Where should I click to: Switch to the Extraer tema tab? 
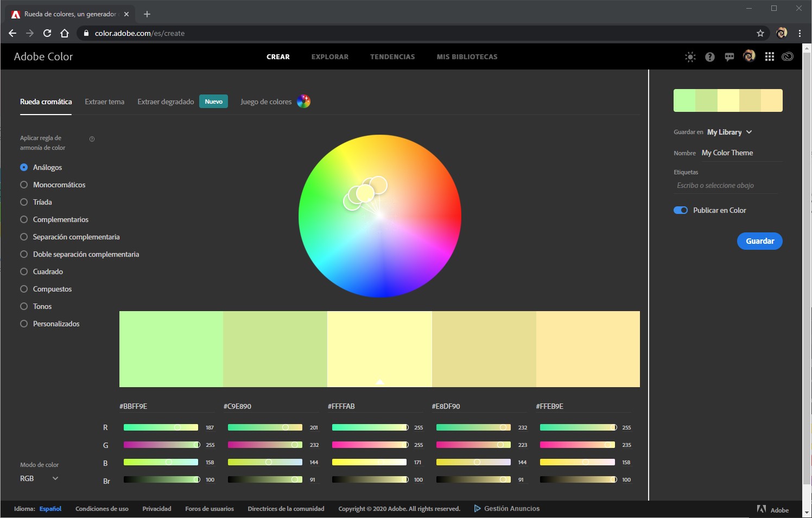(x=105, y=102)
